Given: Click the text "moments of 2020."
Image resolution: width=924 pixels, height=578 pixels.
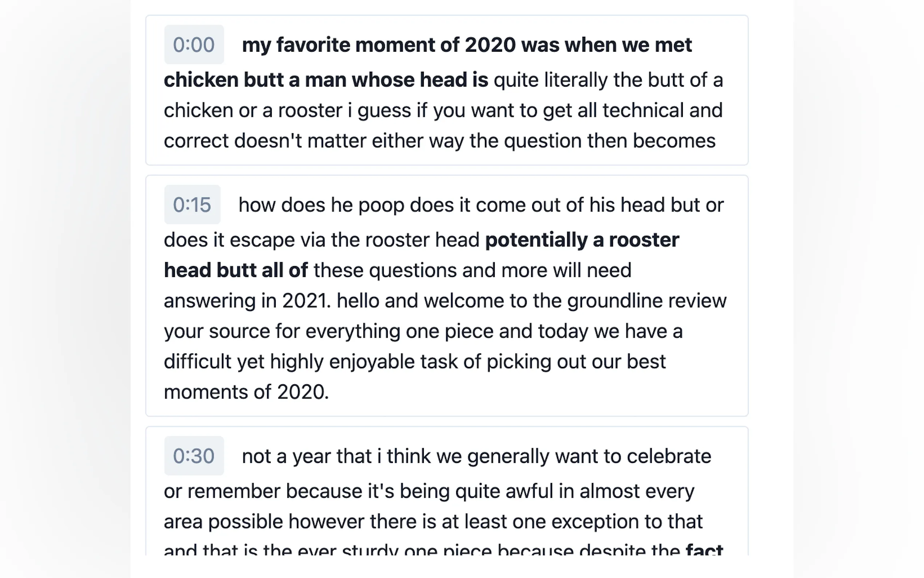Looking at the screenshot, I should coord(246,392).
